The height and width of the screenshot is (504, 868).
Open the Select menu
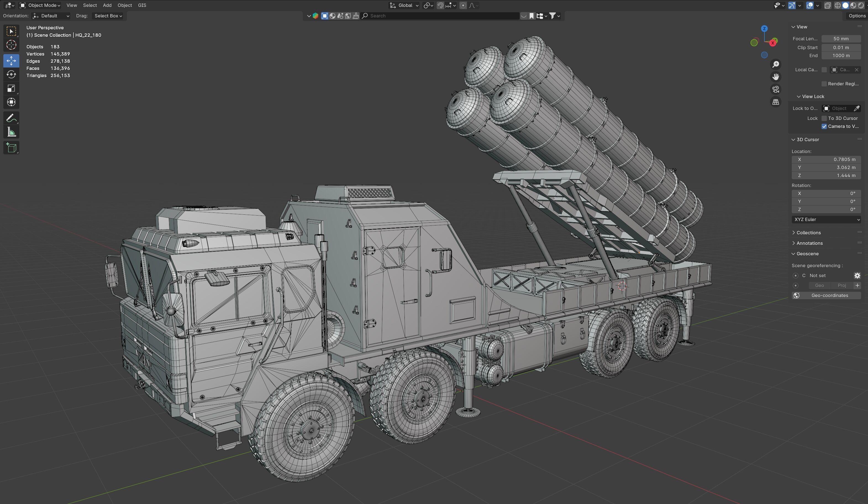coord(90,5)
